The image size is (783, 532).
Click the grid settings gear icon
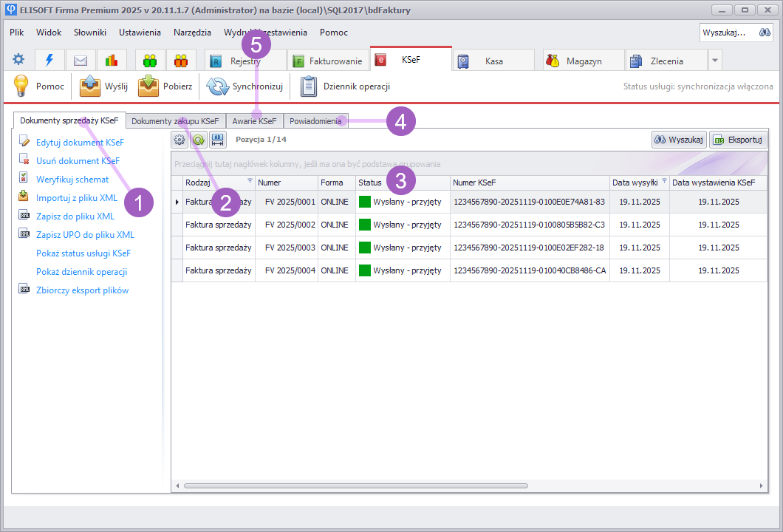point(179,139)
